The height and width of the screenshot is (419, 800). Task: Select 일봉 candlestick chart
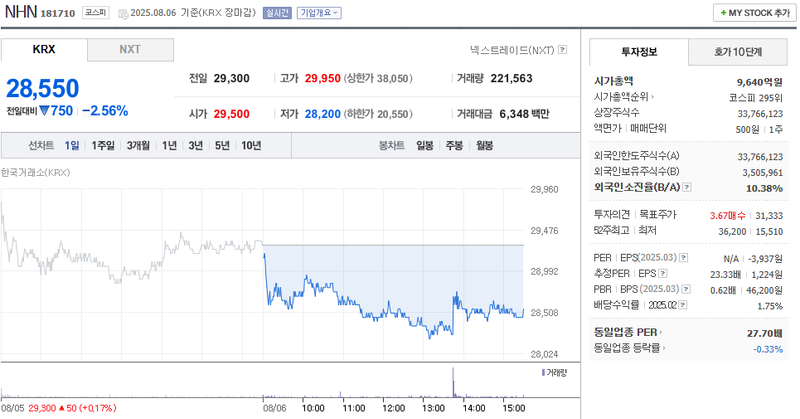coord(424,146)
